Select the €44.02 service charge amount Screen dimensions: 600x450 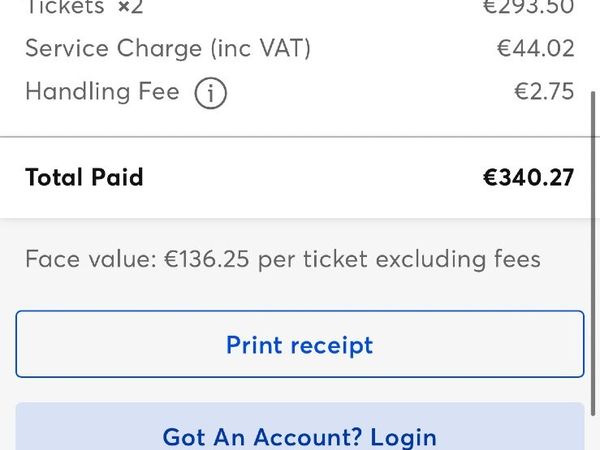click(x=535, y=49)
